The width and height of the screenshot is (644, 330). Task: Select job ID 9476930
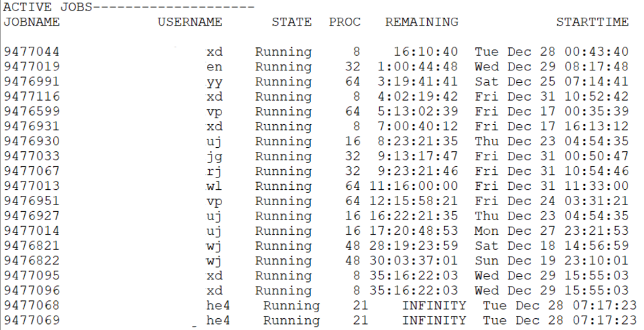pos(32,141)
